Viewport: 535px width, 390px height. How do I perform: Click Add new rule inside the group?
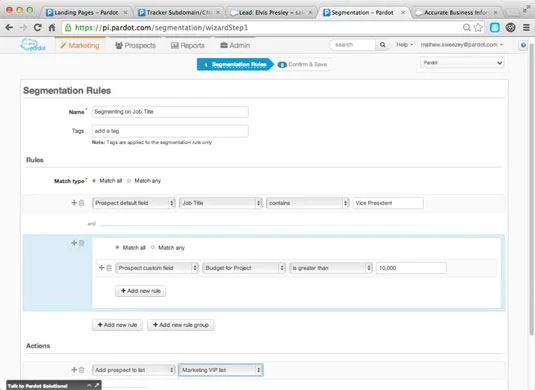pyautogui.click(x=141, y=291)
